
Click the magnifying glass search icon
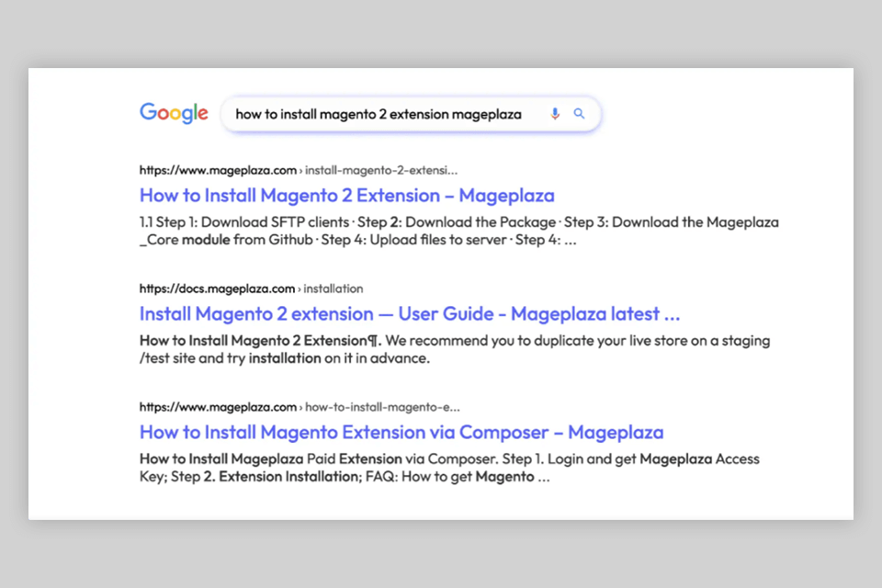(x=579, y=114)
